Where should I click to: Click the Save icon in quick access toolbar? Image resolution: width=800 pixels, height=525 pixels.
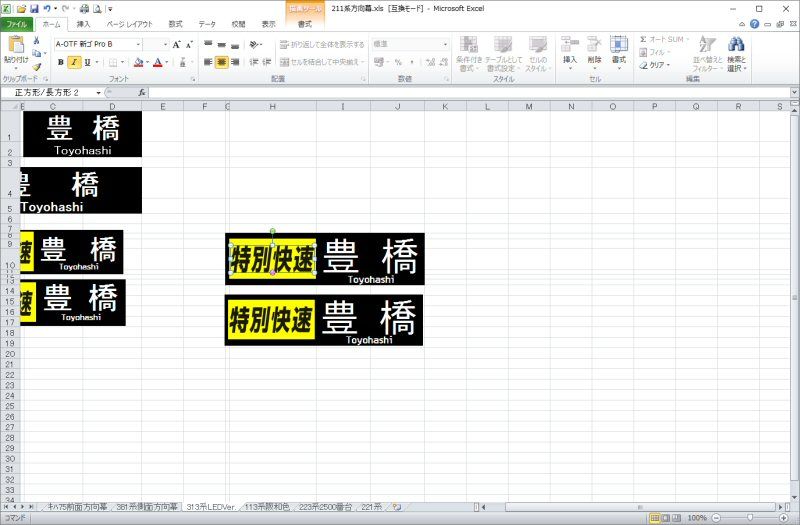click(34, 9)
